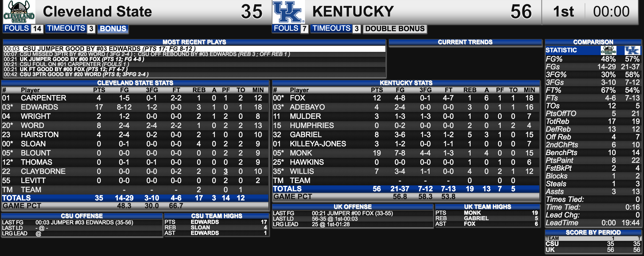
Task: Select the Cleveland State BONUS indicator
Action: pos(113,29)
